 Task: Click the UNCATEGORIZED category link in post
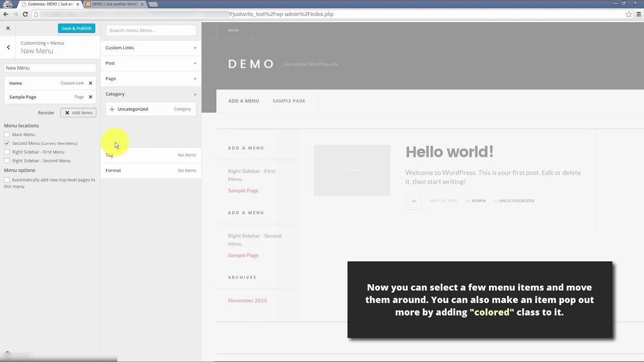click(516, 201)
